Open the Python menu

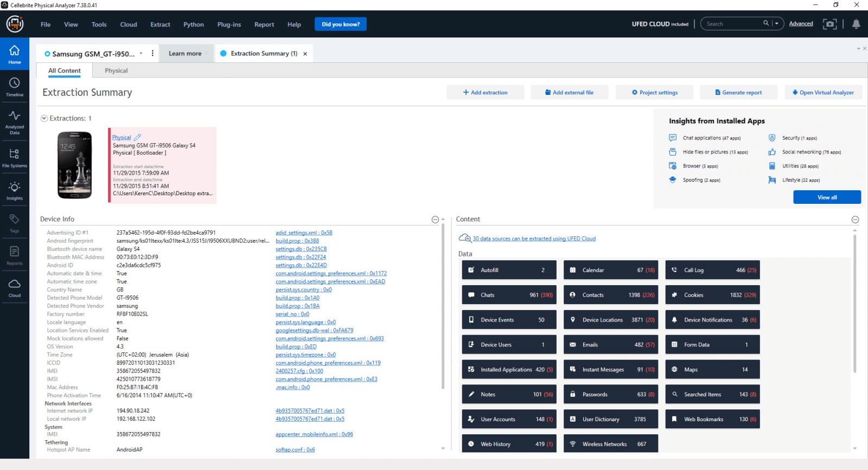click(194, 24)
